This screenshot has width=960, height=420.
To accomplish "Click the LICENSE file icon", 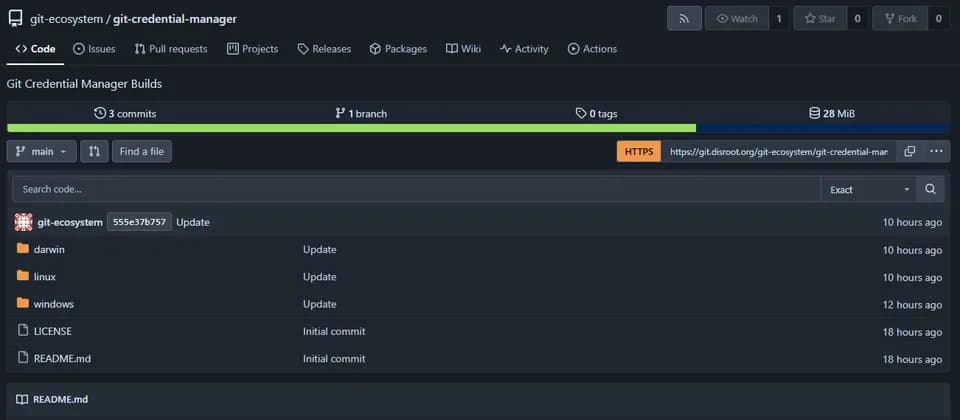I will point(23,331).
